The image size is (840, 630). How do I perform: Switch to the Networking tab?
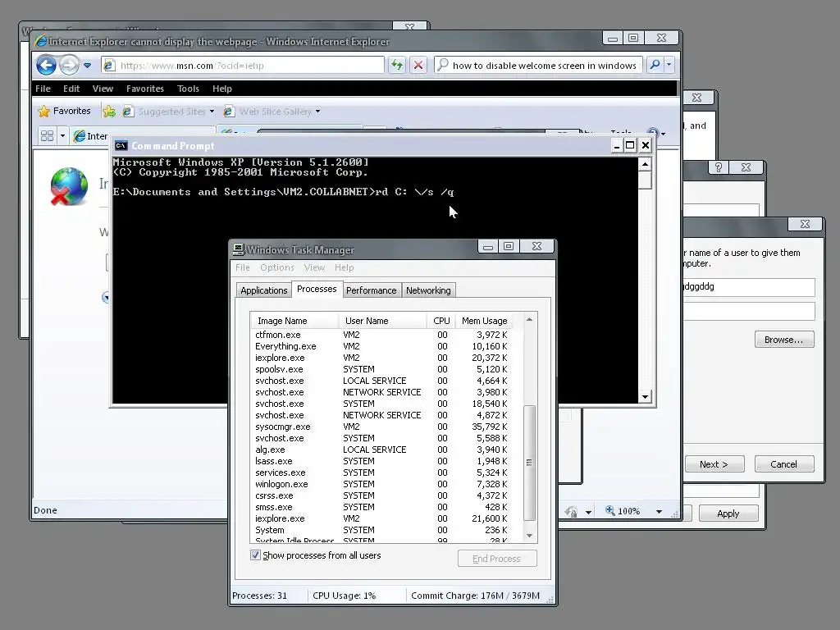click(428, 290)
